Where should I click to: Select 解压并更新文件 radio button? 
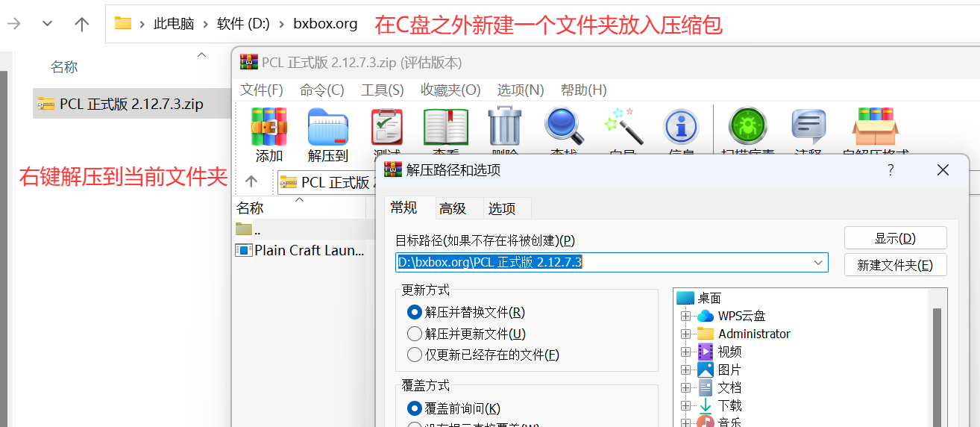414,334
